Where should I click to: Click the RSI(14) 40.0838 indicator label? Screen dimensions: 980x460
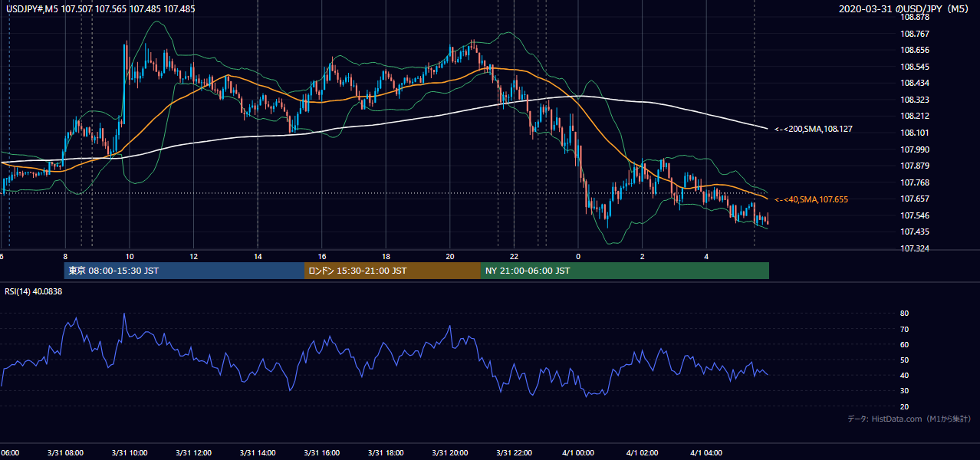coord(34,291)
